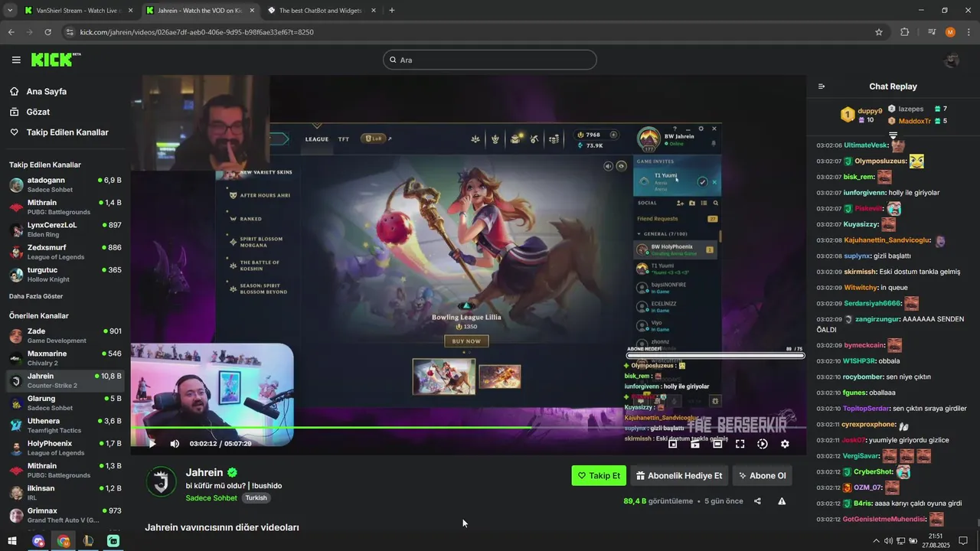Click the Takip Et follow button
This screenshot has height=551, width=980.
(599, 475)
